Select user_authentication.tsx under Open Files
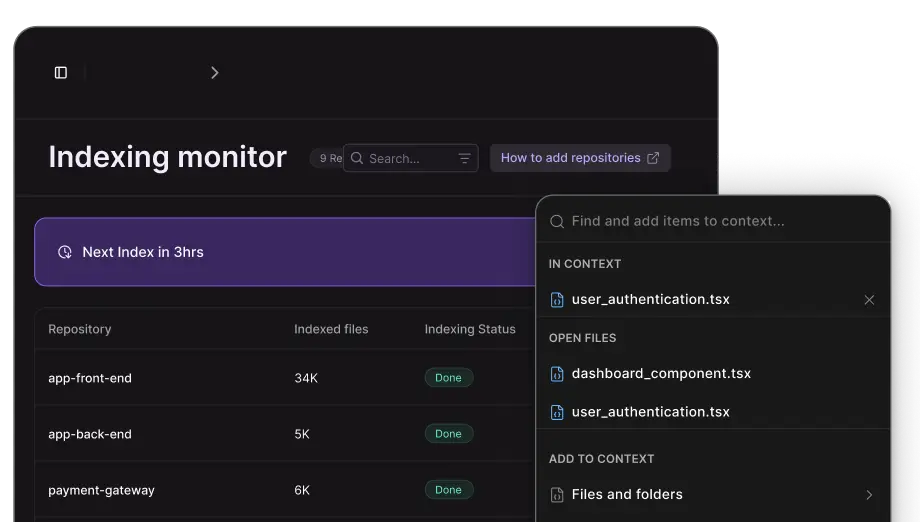The width and height of the screenshot is (920, 522). [x=650, y=412]
